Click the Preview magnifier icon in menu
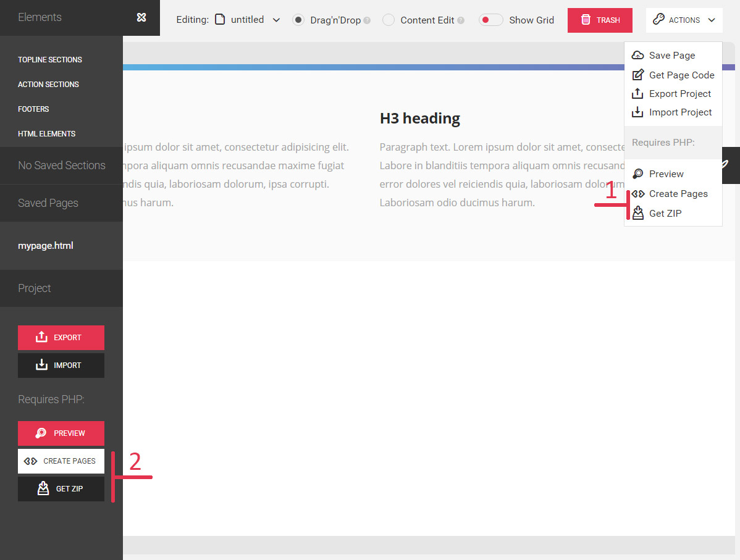This screenshot has height=560, width=740. pos(638,174)
